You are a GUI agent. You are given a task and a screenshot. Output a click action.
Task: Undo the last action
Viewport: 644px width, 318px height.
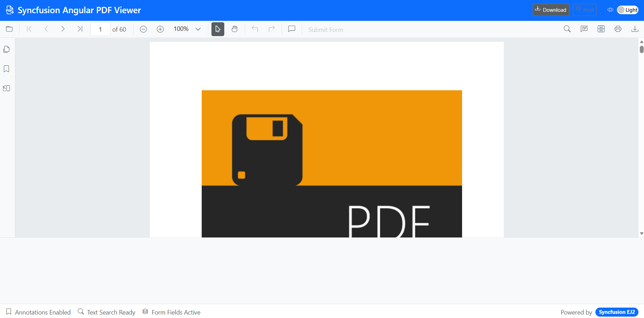click(x=255, y=29)
